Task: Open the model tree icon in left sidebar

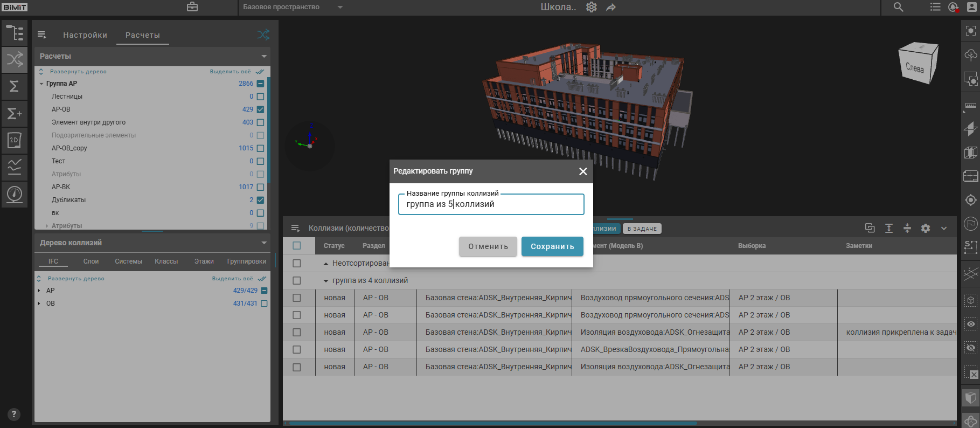Action: [15, 33]
